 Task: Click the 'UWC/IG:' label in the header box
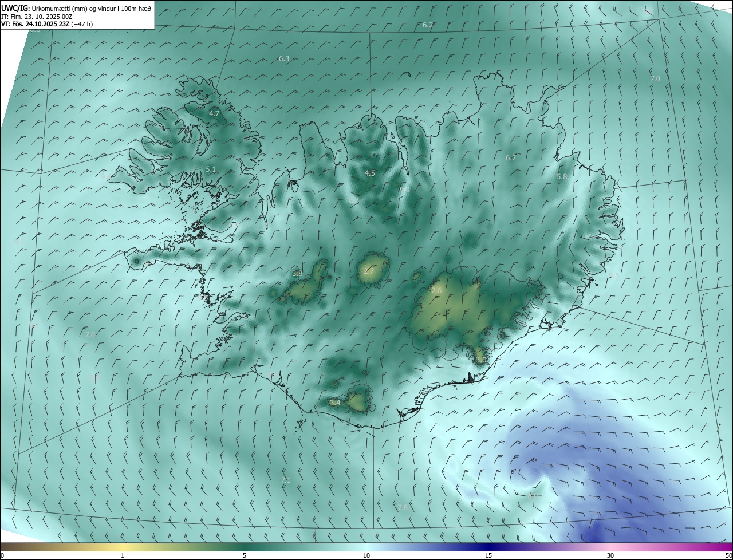[15, 8]
